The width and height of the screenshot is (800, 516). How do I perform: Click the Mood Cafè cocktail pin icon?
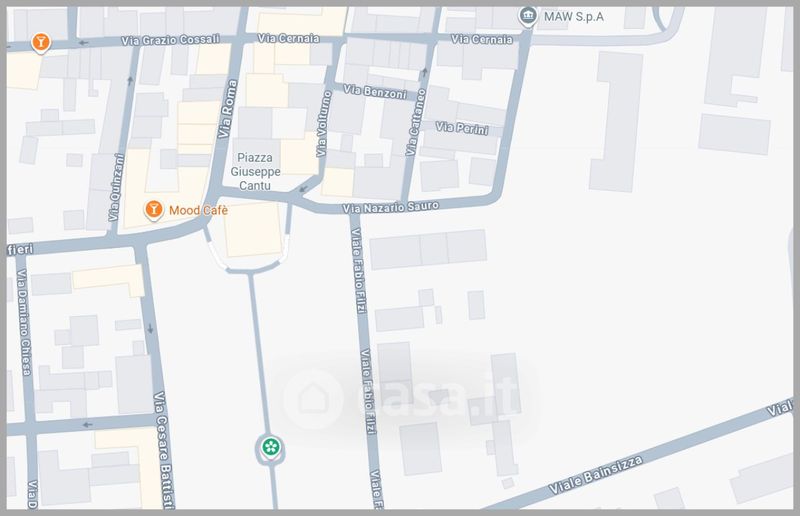pyautogui.click(x=154, y=210)
